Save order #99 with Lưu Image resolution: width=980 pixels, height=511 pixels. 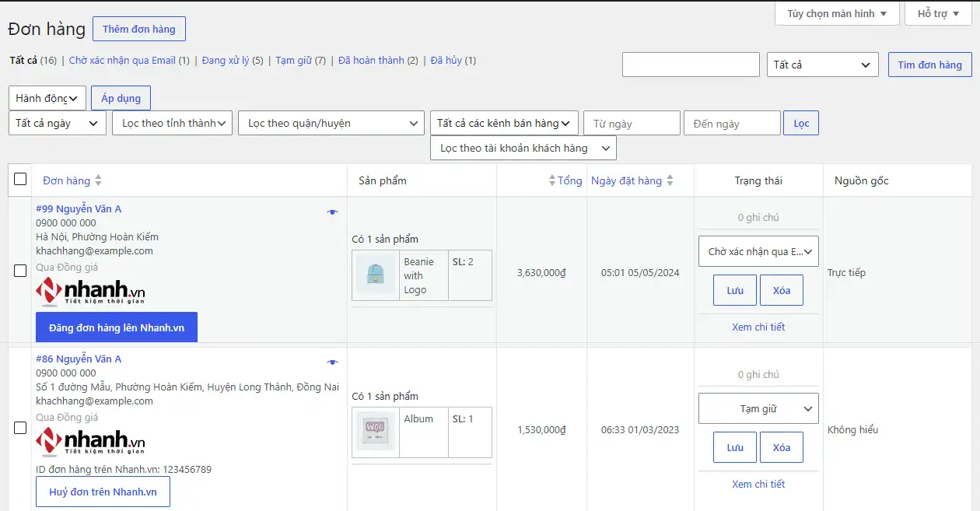pos(735,290)
